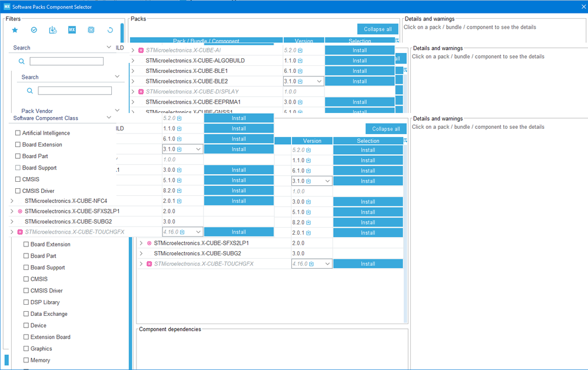The width and height of the screenshot is (588, 370).
Task: Expand the X-CUBE-NFC4 pack row
Action: point(12,201)
